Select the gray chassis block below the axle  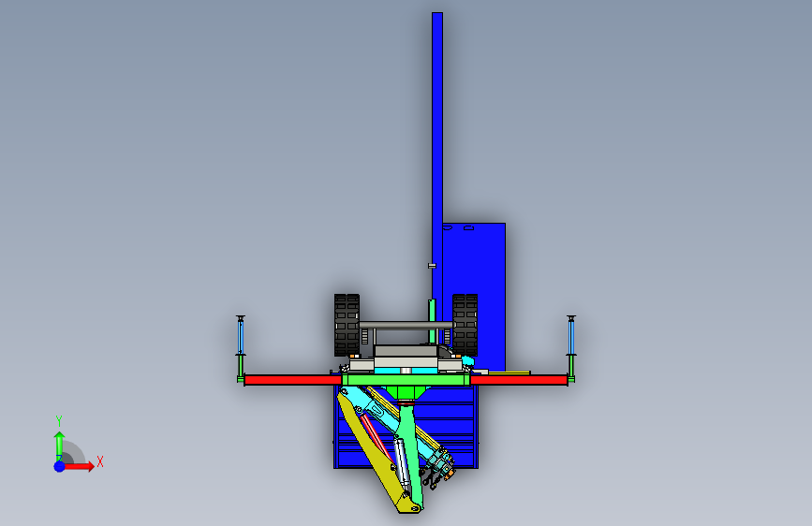coord(406,351)
